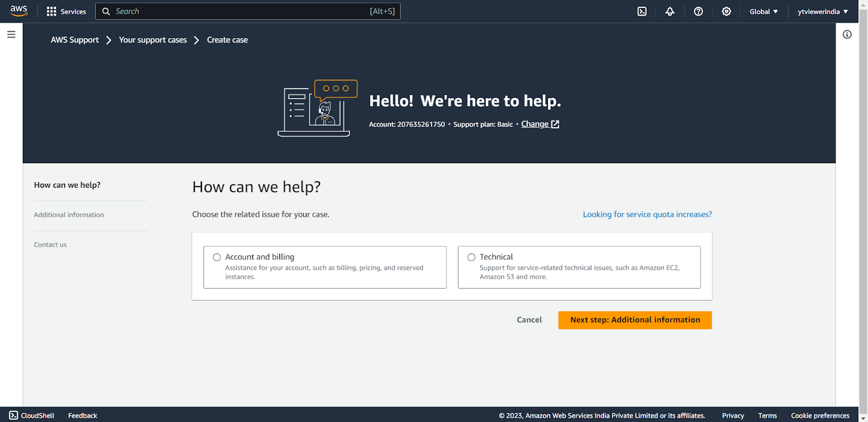Click the Create case breadcrumb
Viewport: 868px width, 422px height.
point(227,40)
